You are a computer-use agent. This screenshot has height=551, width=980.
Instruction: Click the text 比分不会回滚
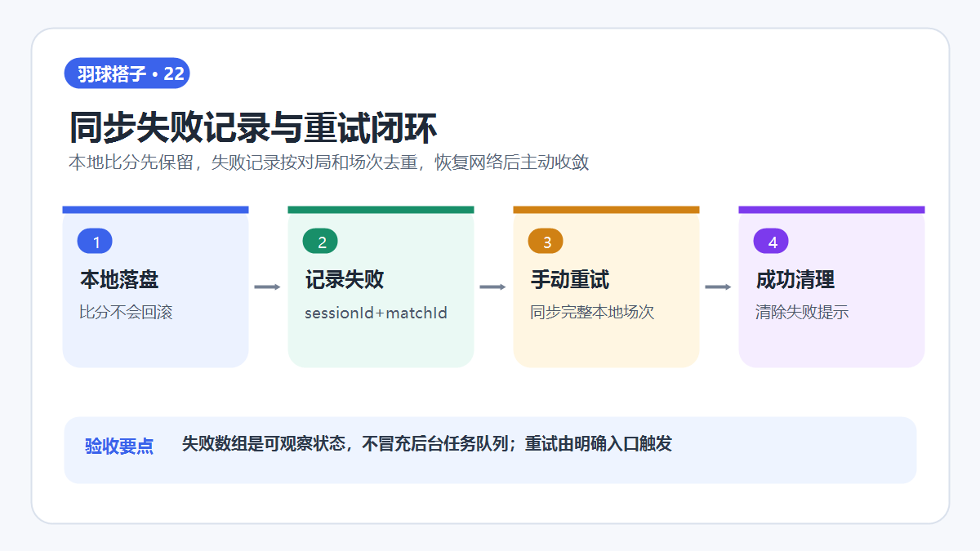pyautogui.click(x=126, y=313)
